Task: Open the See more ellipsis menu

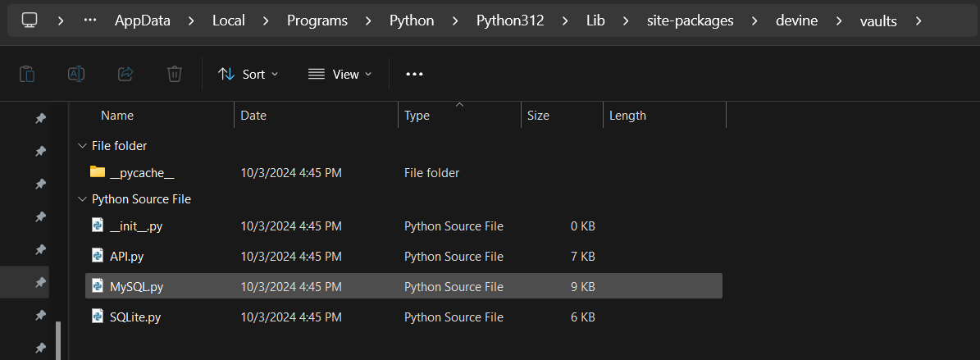Action: click(x=414, y=74)
